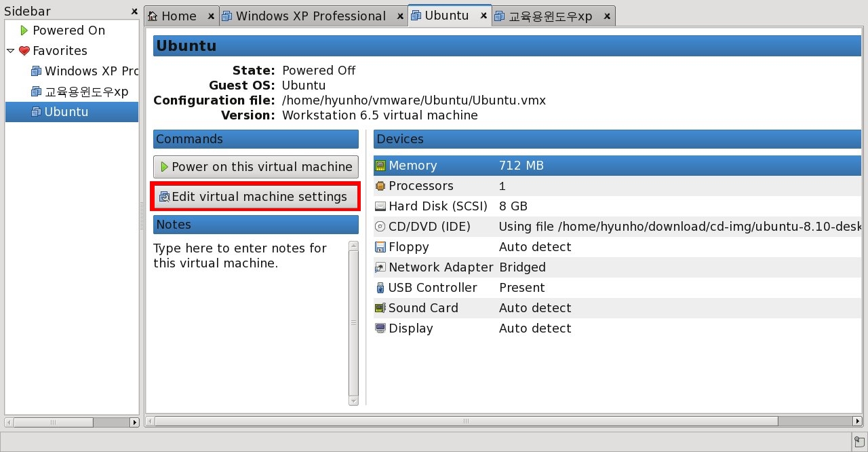Viewport: 868px width, 452px height.
Task: Close the Home tab
Action: 211,16
